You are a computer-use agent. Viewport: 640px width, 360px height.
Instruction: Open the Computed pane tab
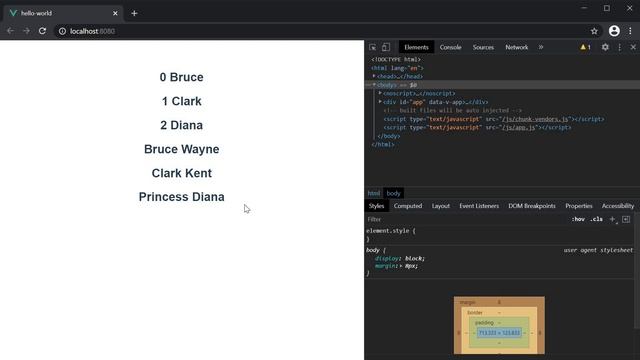[408, 206]
